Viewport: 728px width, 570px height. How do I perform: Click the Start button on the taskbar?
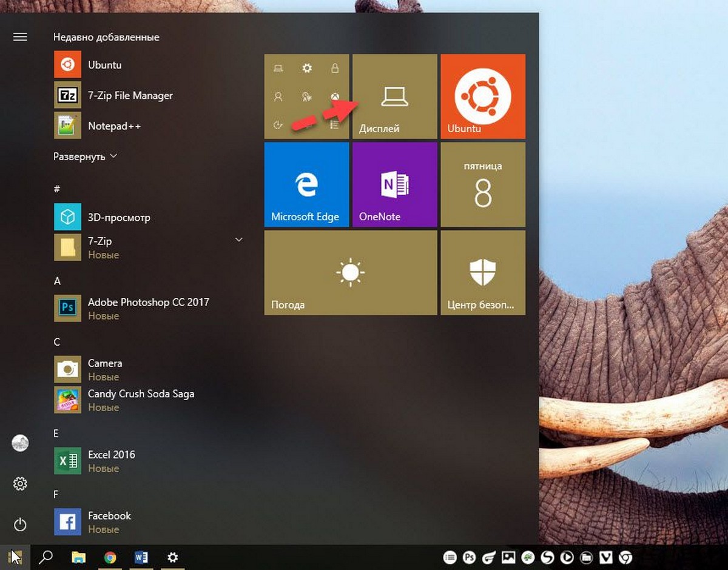click(15, 557)
